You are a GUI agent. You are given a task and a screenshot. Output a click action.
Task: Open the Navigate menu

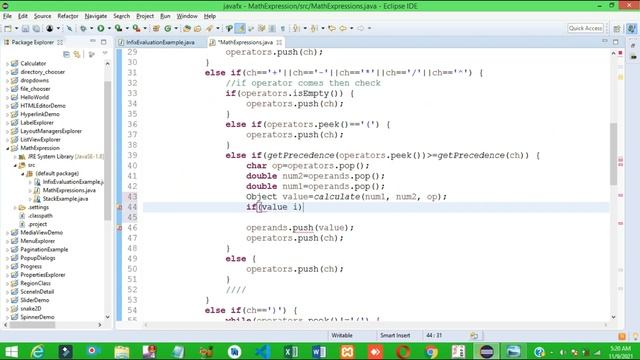point(96,16)
